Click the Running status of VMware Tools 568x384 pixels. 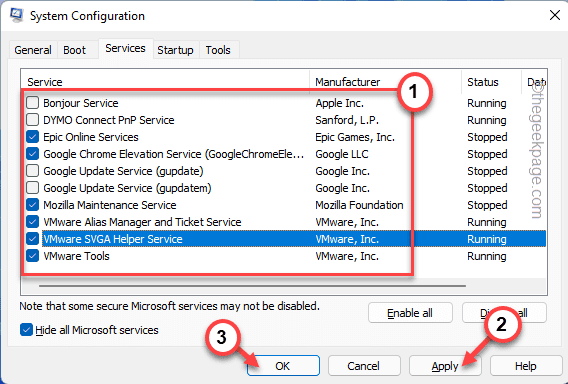pos(486,256)
